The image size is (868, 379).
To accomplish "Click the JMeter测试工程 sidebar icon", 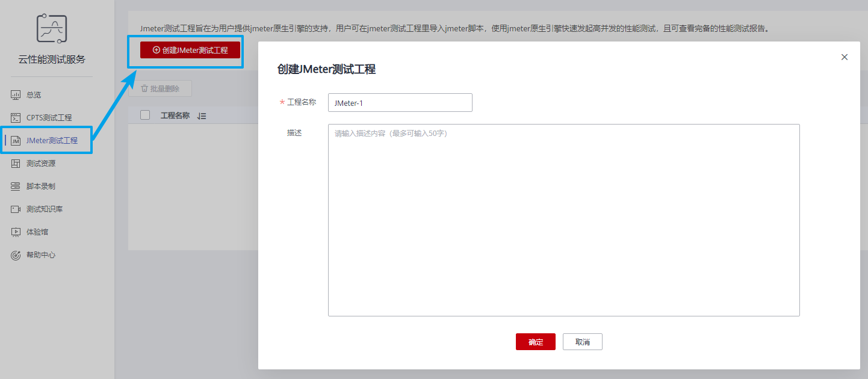I will click(x=16, y=141).
